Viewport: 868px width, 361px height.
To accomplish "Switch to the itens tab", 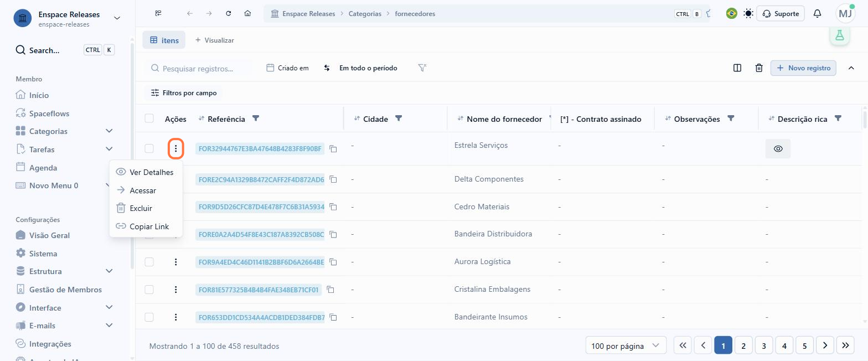I will click(x=164, y=40).
